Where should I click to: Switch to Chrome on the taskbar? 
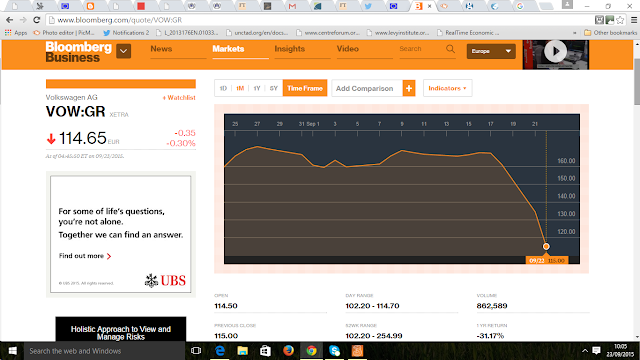tap(311, 351)
